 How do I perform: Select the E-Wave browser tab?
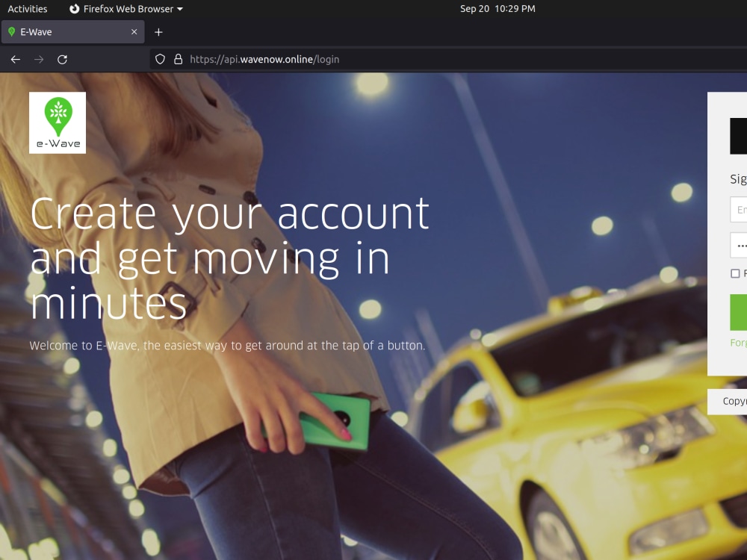coord(73,32)
